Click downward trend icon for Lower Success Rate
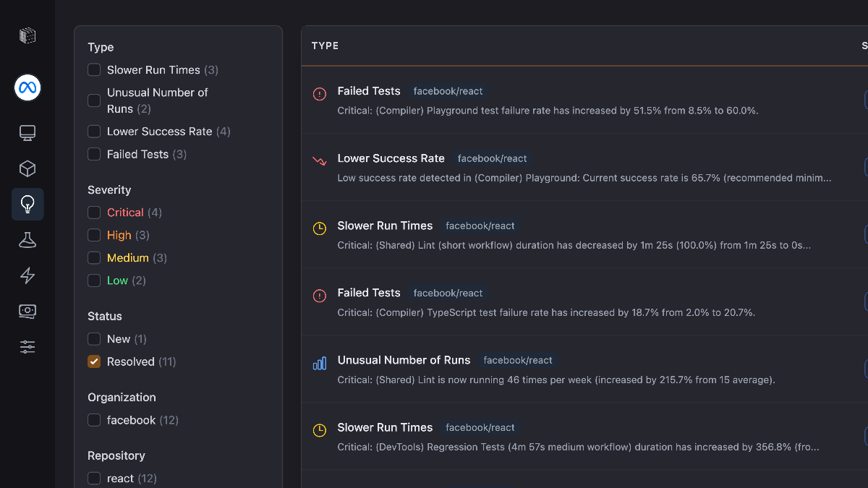Image resolution: width=868 pixels, height=488 pixels. tap(319, 161)
